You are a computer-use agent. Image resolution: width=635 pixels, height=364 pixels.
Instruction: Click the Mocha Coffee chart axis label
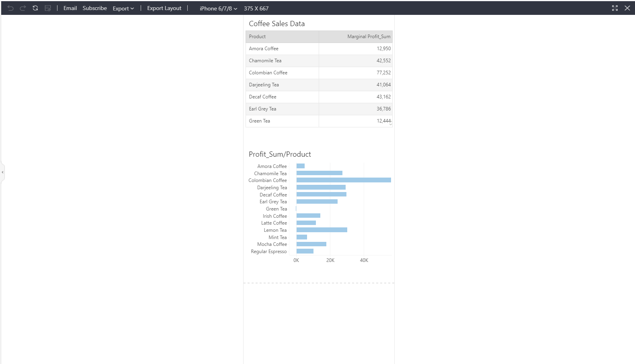point(272,244)
